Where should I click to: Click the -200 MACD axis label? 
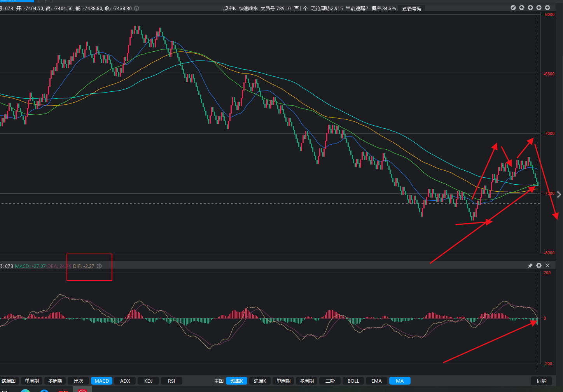coord(547,364)
